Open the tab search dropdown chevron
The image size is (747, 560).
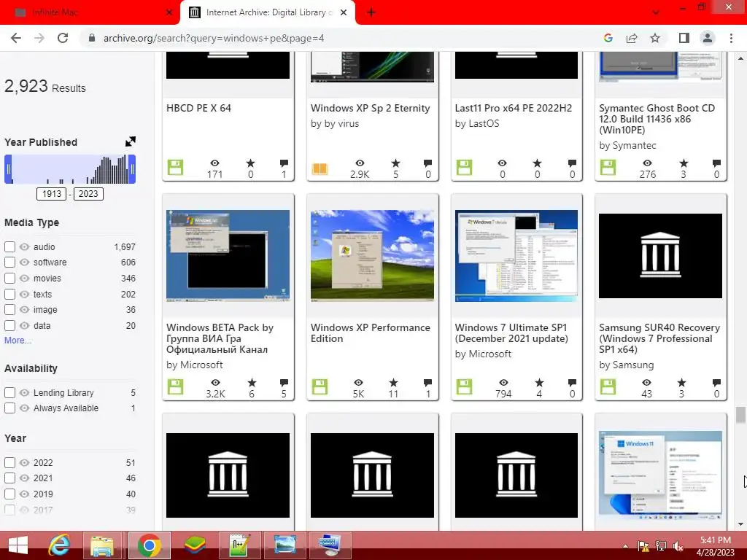click(656, 12)
